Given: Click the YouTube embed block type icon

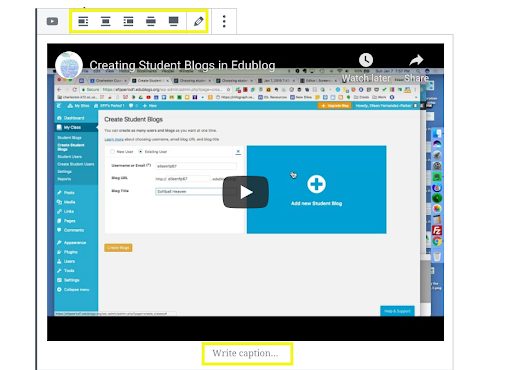Looking at the screenshot, I should tap(52, 21).
